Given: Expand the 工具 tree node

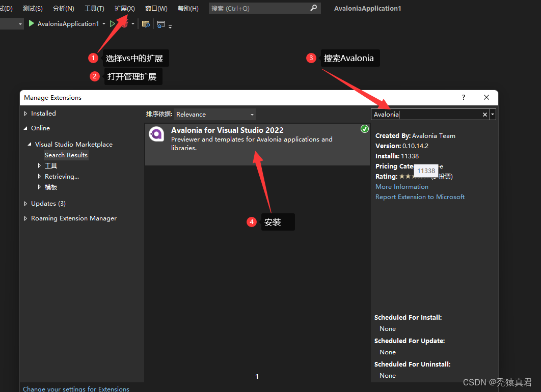Looking at the screenshot, I should pos(39,166).
